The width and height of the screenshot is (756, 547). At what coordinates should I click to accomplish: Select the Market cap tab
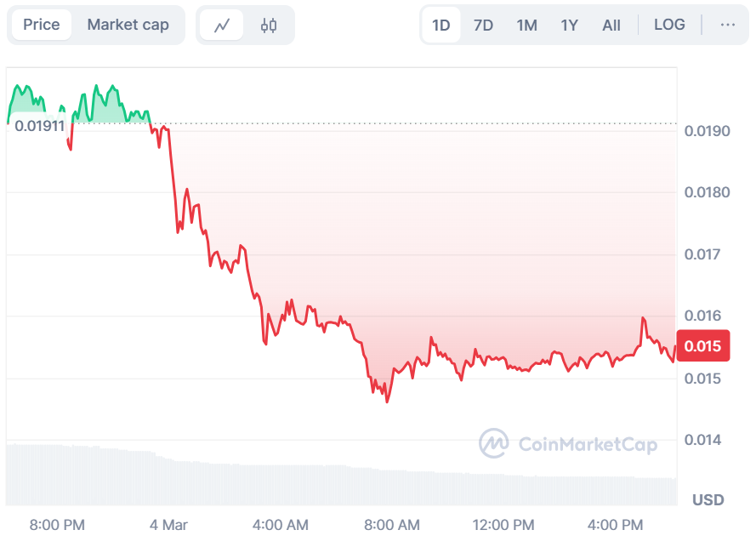coord(128,25)
